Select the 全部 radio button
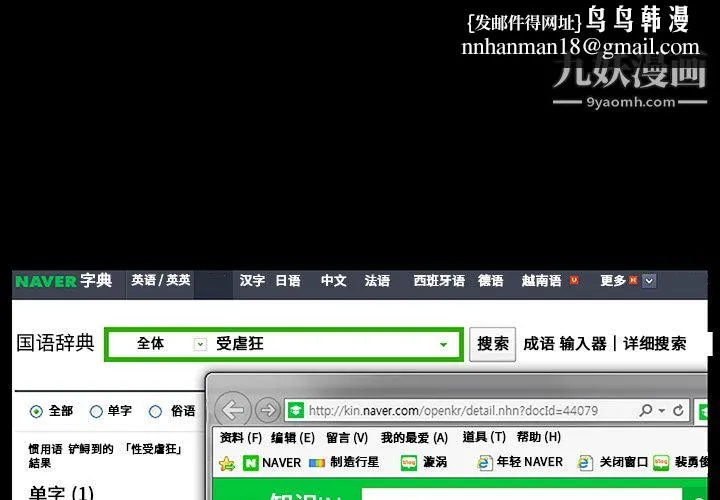 click(36, 411)
